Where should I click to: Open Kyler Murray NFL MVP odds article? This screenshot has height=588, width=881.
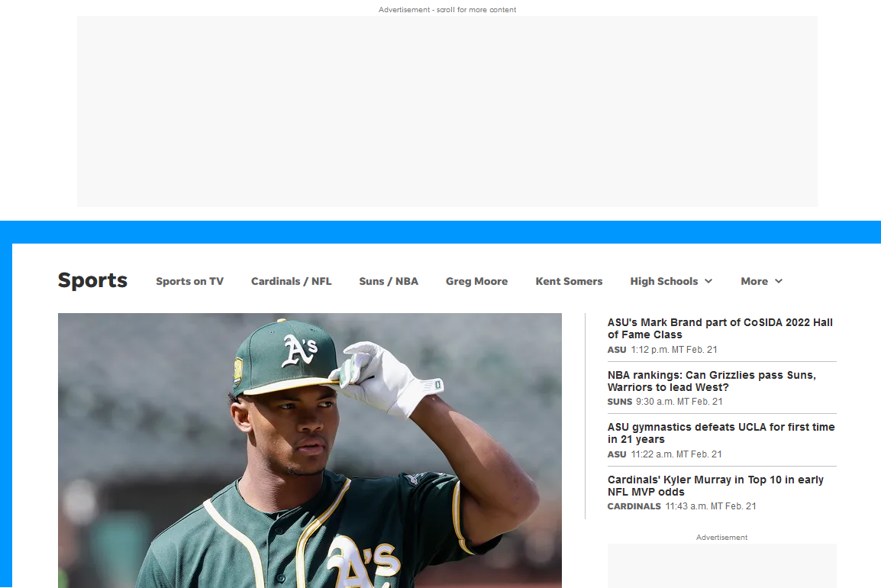click(715, 486)
